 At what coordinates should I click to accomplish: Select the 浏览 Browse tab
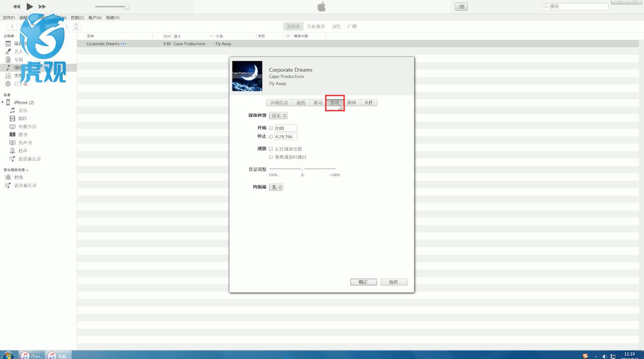[336, 26]
